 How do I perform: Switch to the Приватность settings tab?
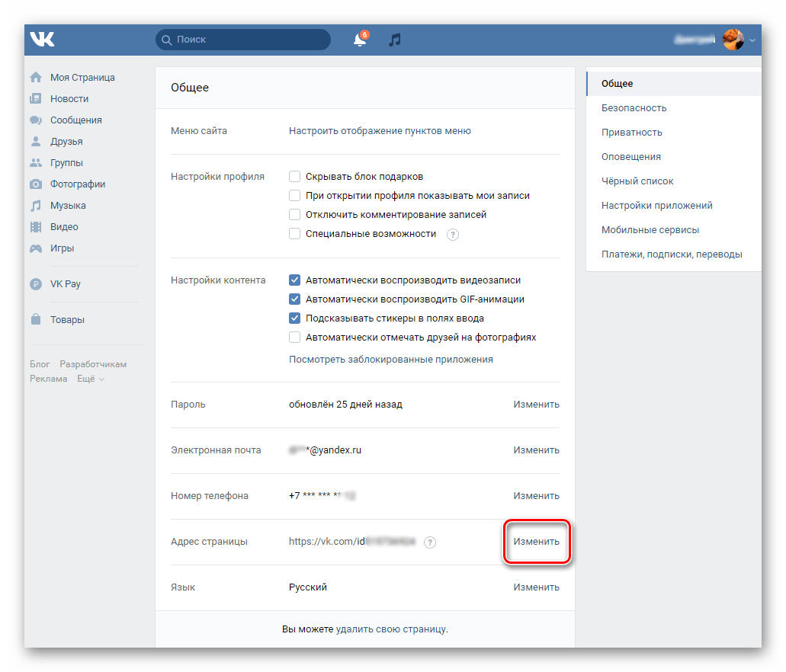(632, 132)
